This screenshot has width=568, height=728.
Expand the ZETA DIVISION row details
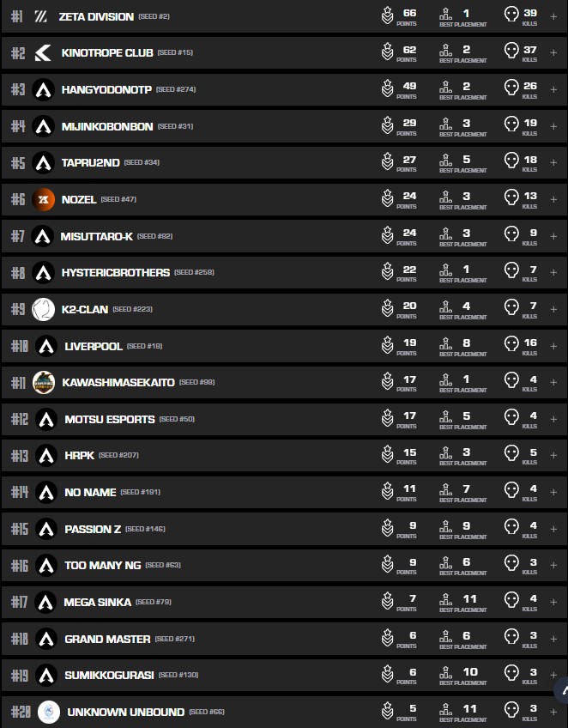pos(553,16)
